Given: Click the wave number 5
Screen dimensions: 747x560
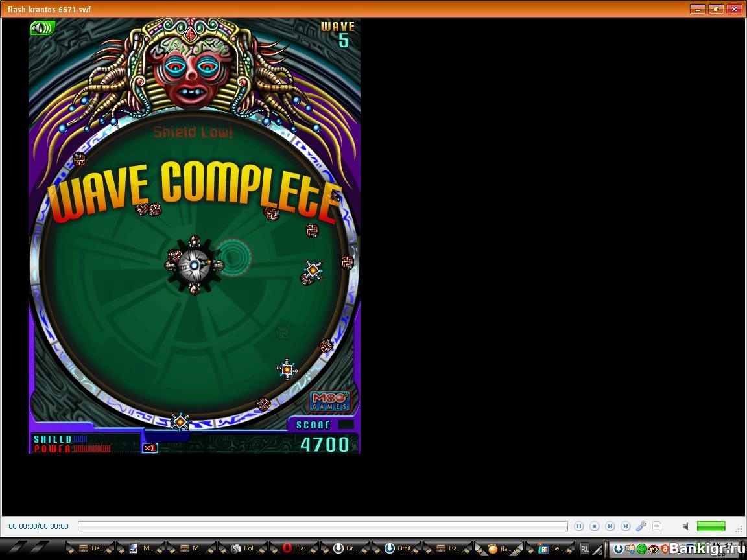Looking at the screenshot, I should [x=344, y=41].
